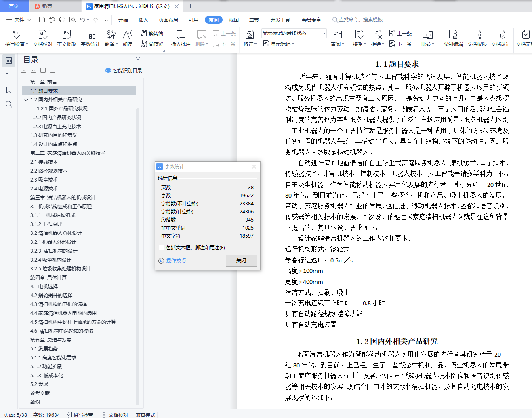Open the 比较 compare dropdown

427,44
